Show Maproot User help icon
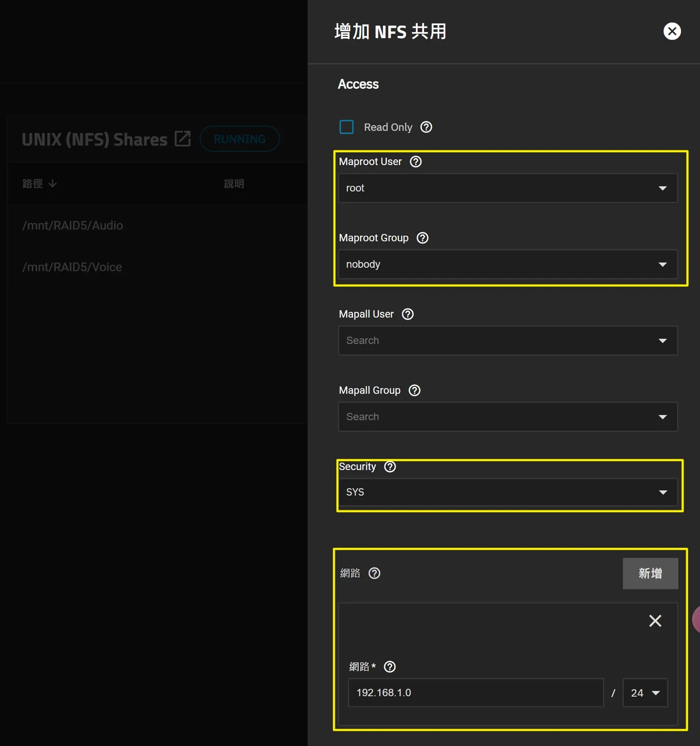Image resolution: width=700 pixels, height=746 pixels. tap(415, 162)
